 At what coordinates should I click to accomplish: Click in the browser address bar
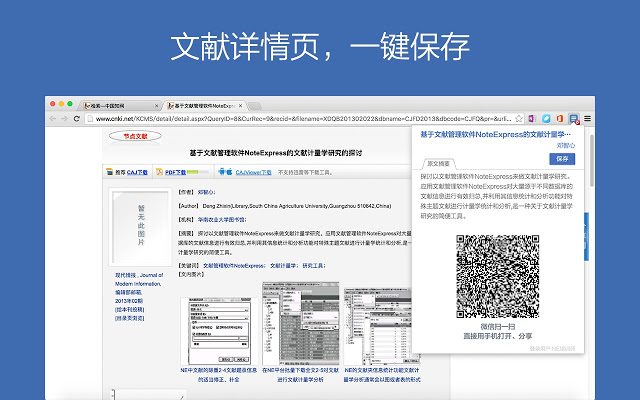303,119
